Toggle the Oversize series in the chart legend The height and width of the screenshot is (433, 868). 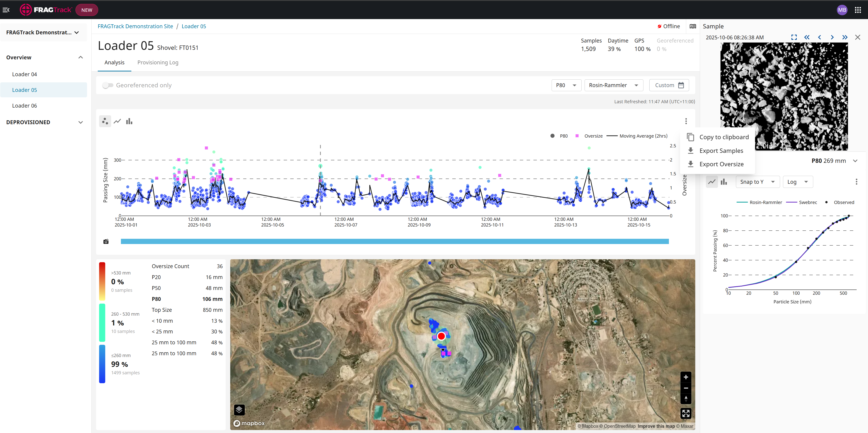(589, 136)
